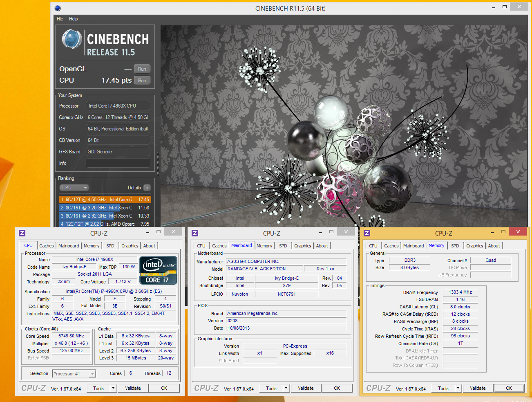
Task: Open About tab in right CPU-Z window
Action: tap(494, 246)
